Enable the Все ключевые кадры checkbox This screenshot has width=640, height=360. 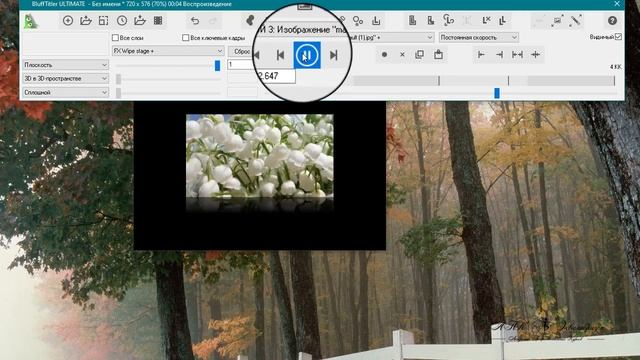(185, 38)
